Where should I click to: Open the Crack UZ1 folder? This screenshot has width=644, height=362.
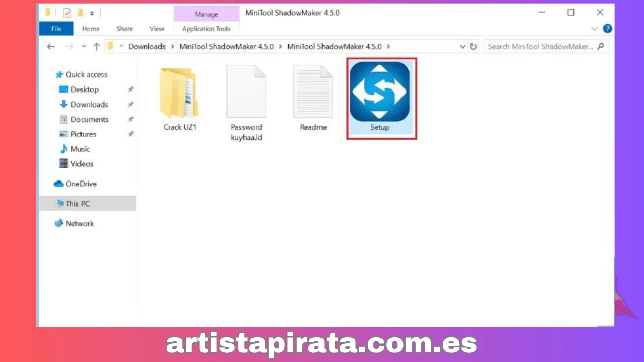180,100
